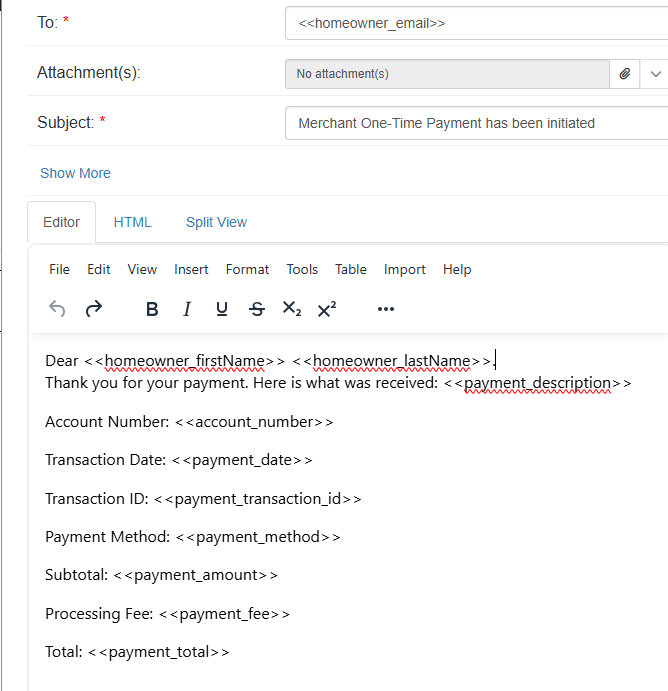The image size is (668, 691).
Task: Click the Subject input field
Action: [x=476, y=123]
